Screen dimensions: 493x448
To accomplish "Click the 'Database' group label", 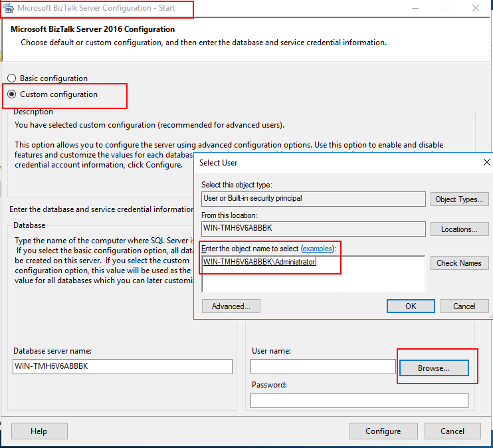I will pos(29,225).
